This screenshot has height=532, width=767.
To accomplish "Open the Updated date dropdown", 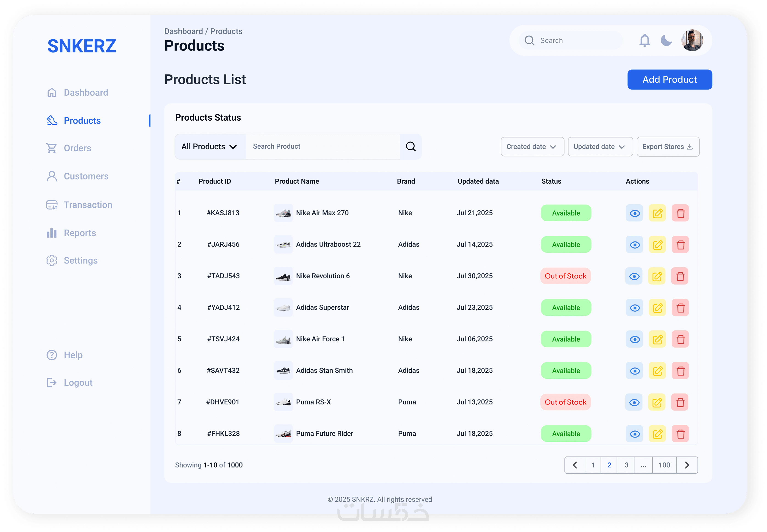I will point(600,147).
